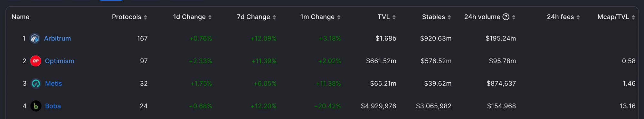Image resolution: width=644 pixels, height=119 pixels.
Task: Sort table by 1m Change arrows
Action: point(339,17)
